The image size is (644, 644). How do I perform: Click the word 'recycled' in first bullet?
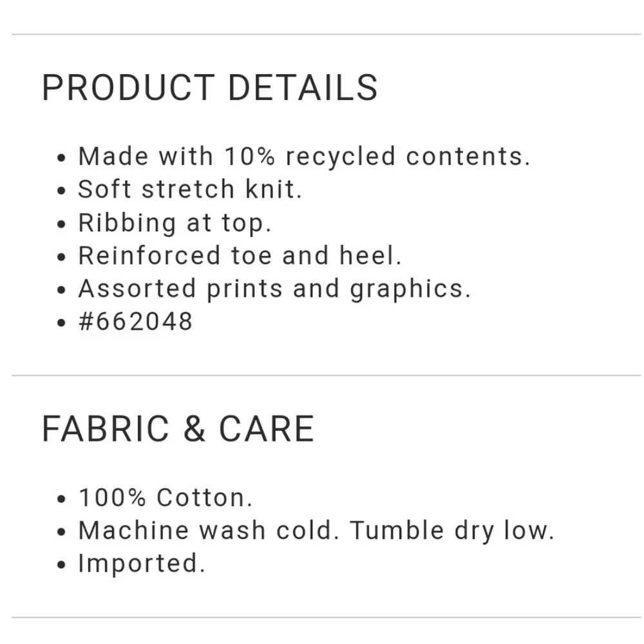(x=341, y=157)
